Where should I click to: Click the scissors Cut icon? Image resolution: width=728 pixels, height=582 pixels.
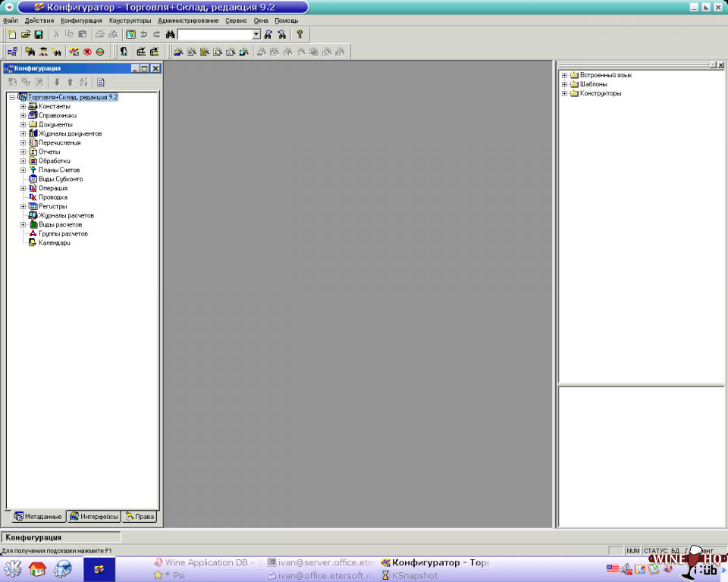(56, 34)
